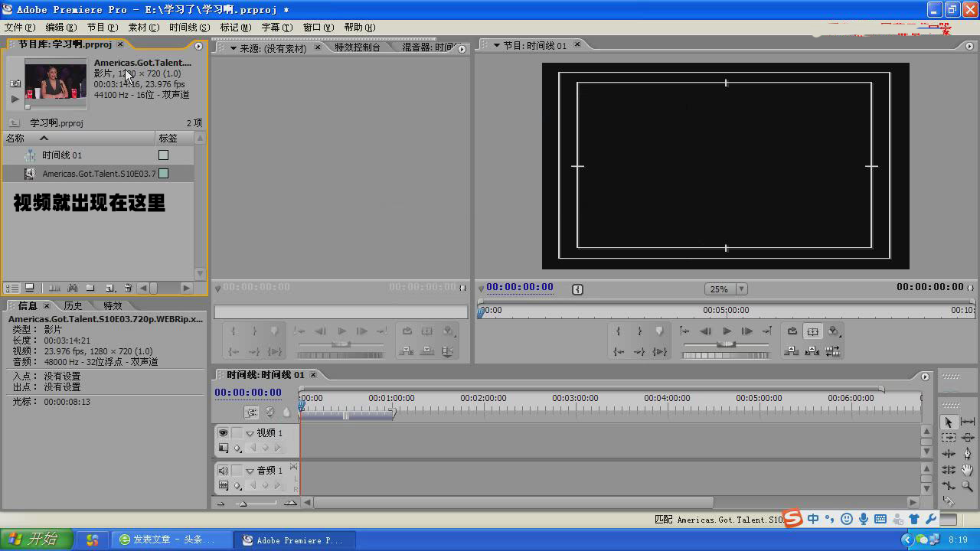
Task: Open the 字幕(T) menu
Action: coord(277,27)
